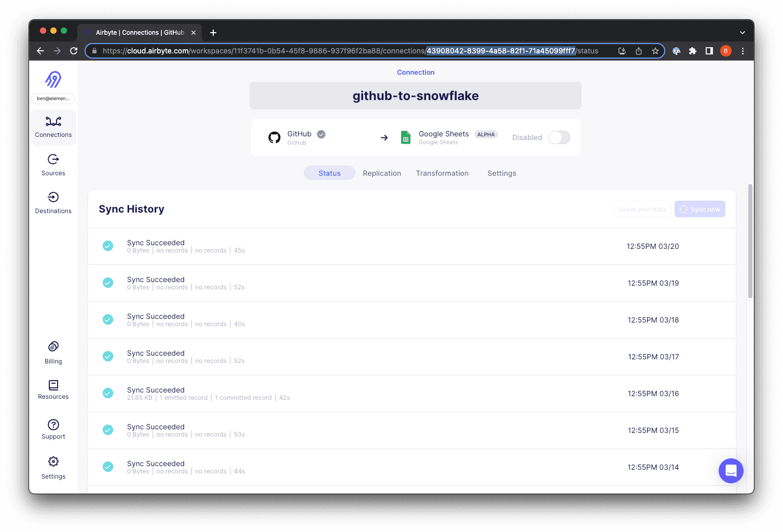The width and height of the screenshot is (783, 532).
Task: Open the Intercom chat bubble
Action: pos(731,471)
